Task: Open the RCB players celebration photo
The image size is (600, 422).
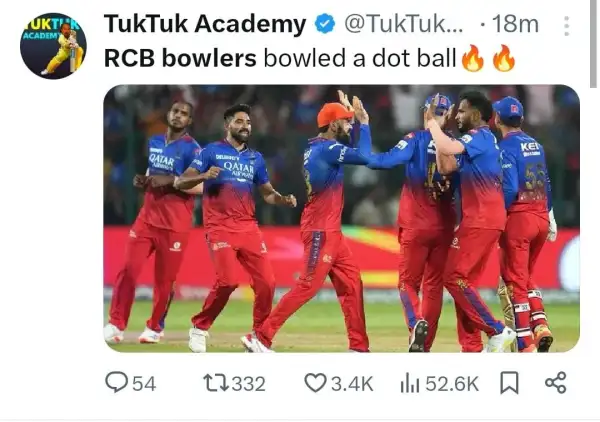Action: [x=342, y=218]
